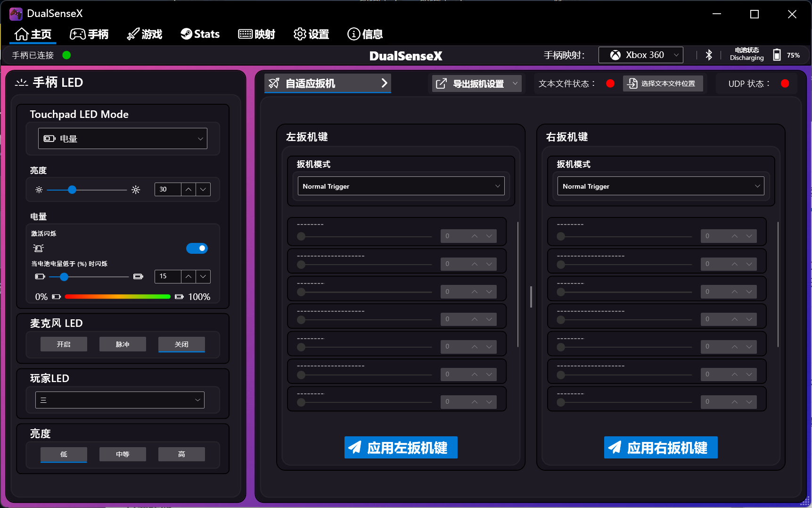Open the 映射 mapping tab

pyautogui.click(x=257, y=34)
